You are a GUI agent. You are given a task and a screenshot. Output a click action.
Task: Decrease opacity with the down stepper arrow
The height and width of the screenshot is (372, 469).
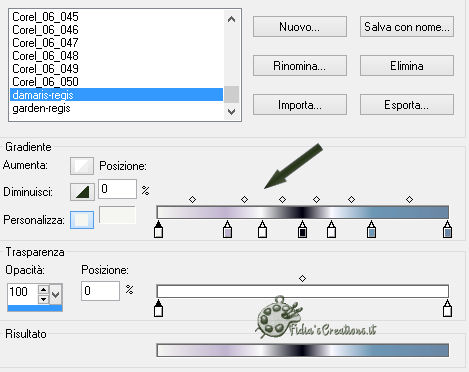[43, 299]
